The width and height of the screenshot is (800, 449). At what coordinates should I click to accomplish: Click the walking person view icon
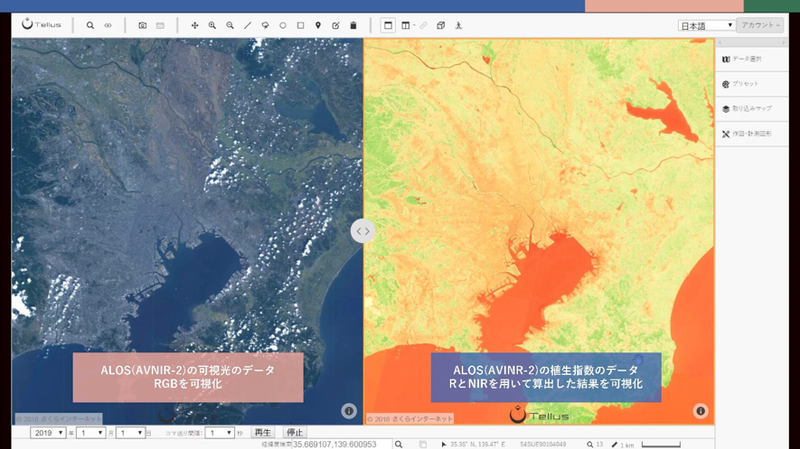click(459, 26)
